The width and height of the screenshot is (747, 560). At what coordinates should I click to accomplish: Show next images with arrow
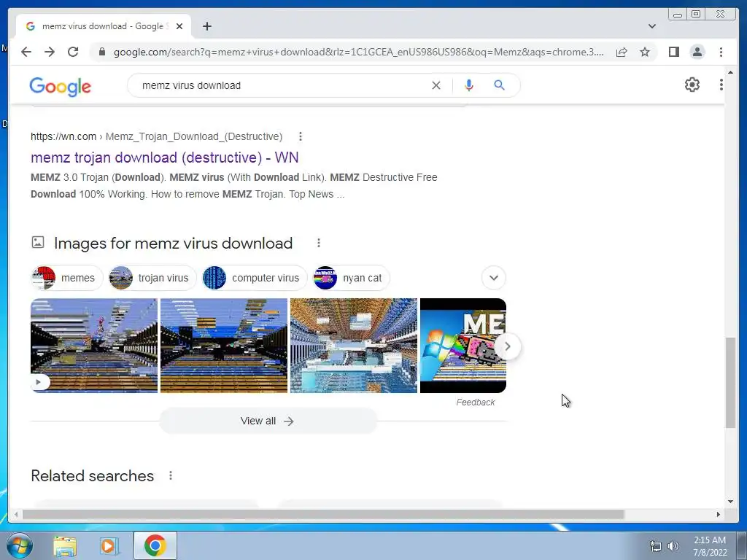click(508, 346)
